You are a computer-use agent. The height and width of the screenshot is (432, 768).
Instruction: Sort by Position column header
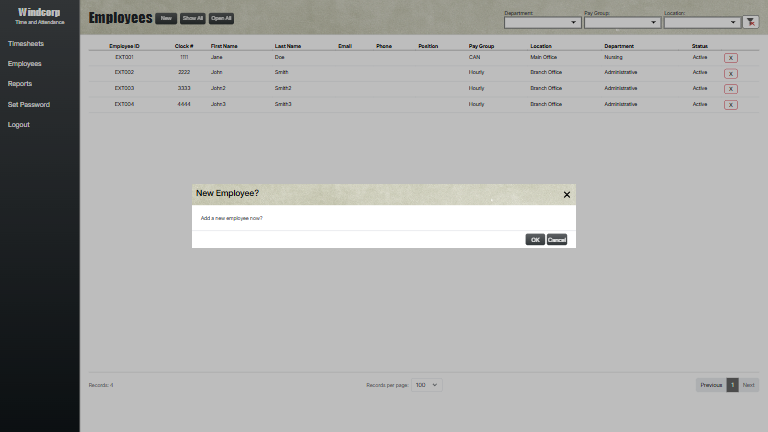(428, 46)
